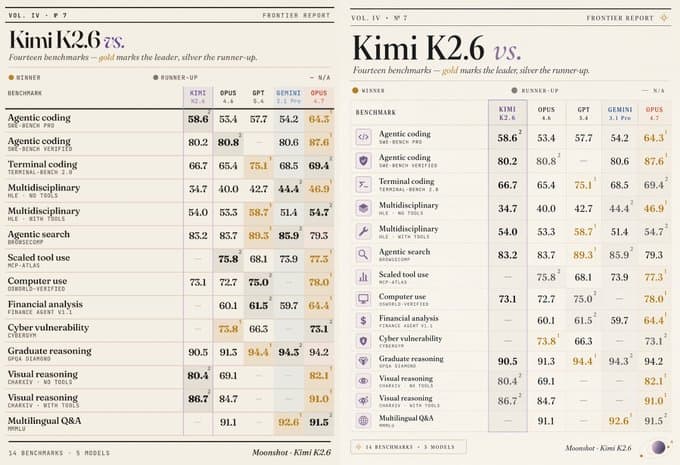
Task: Click the shield icon beside Cyber vulnerability
Action: coord(363,341)
